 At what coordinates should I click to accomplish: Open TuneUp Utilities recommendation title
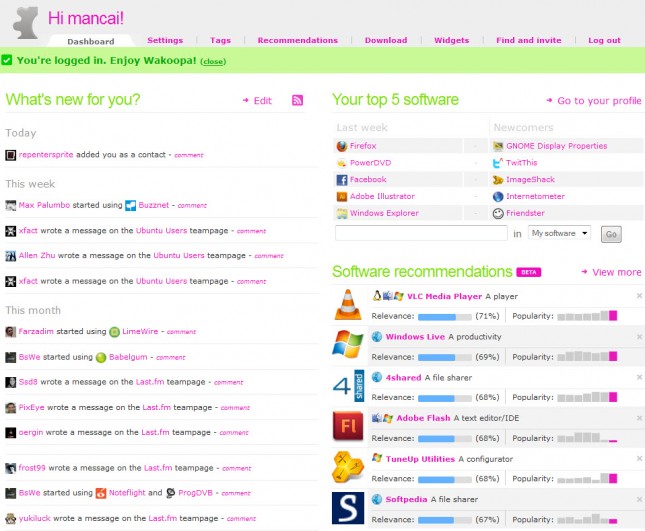point(420,459)
